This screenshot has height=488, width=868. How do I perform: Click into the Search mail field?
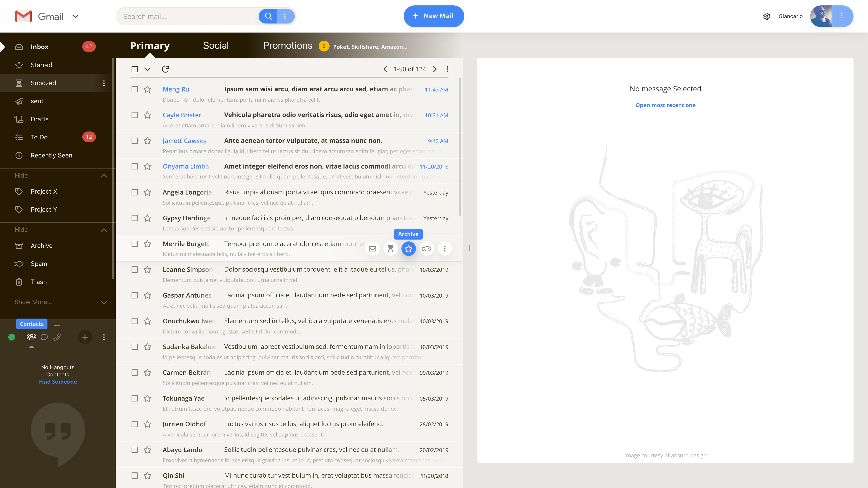click(x=189, y=16)
